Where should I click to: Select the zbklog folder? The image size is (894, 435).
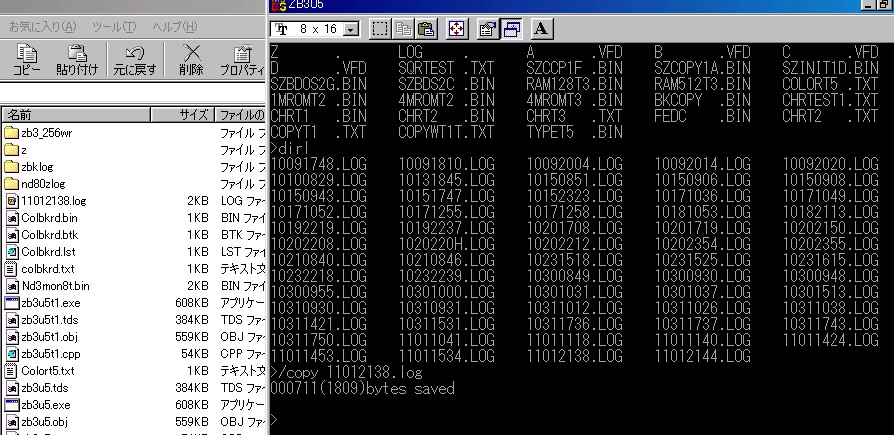click(29, 167)
